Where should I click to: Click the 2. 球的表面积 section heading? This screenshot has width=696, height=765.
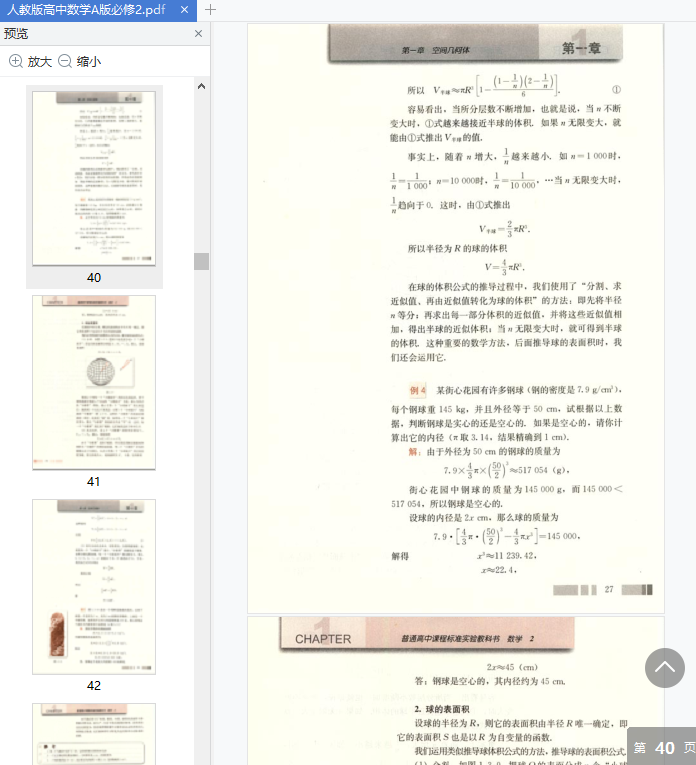click(x=442, y=709)
